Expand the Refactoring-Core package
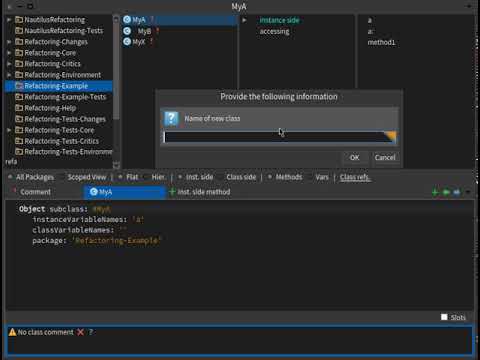The height and width of the screenshot is (360, 480). point(9,53)
